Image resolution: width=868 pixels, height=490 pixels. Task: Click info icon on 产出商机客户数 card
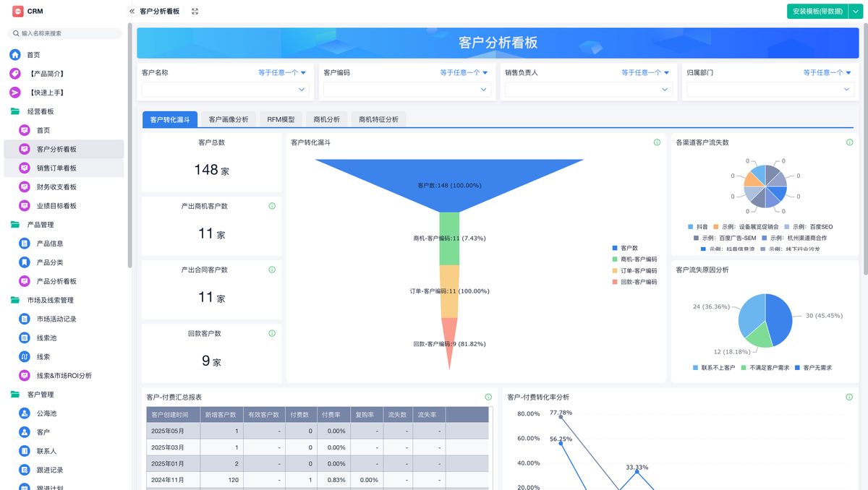[272, 206]
